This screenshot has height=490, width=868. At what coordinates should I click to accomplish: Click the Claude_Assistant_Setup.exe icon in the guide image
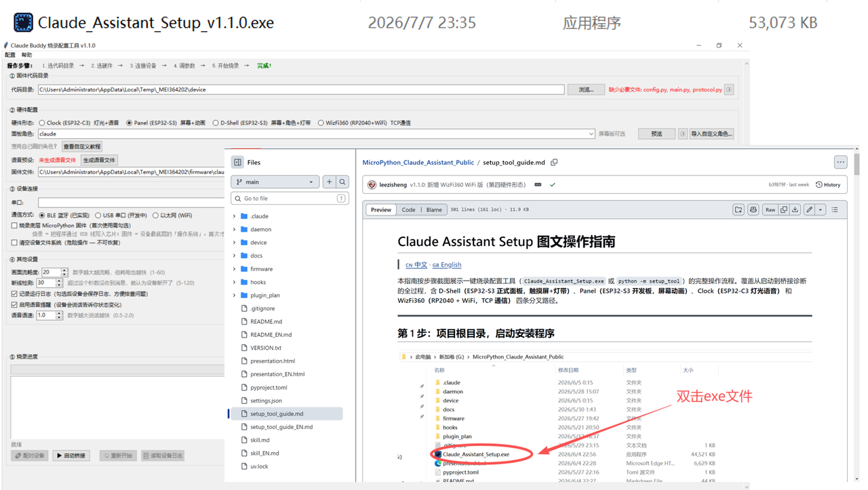coord(438,454)
